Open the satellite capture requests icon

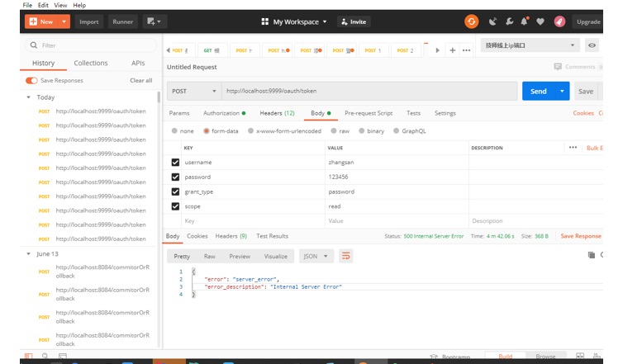pos(492,21)
